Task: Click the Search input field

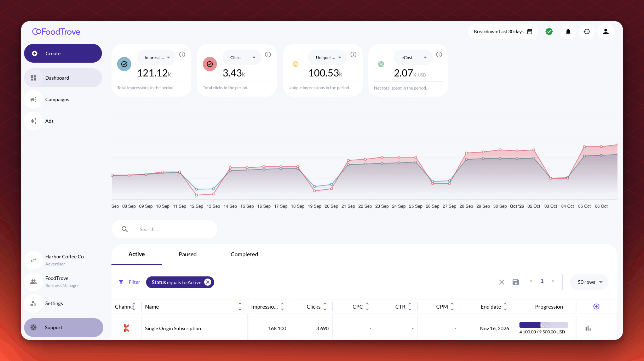Action: pyautogui.click(x=165, y=229)
